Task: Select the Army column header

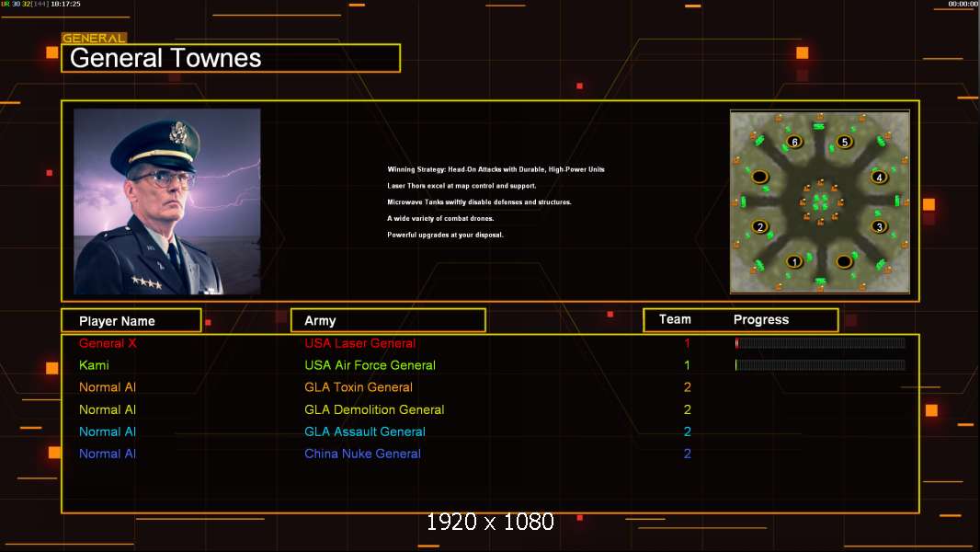Action: (388, 320)
